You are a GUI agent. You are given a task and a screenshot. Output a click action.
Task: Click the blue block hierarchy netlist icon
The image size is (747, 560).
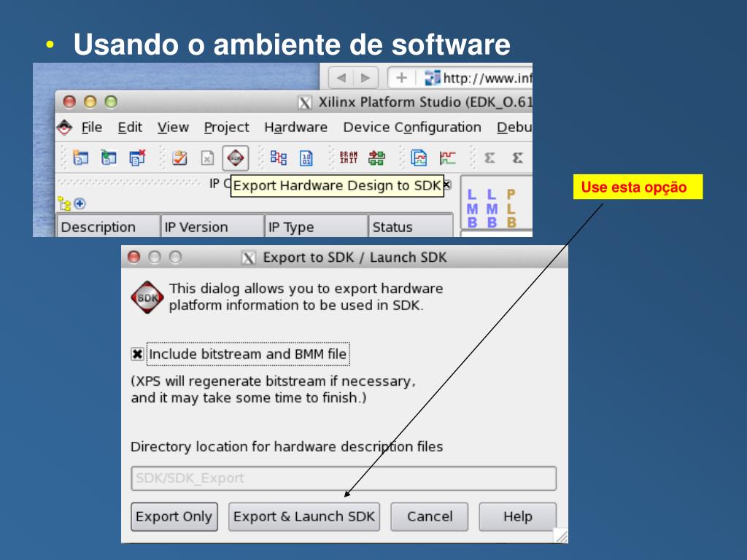coord(278,157)
